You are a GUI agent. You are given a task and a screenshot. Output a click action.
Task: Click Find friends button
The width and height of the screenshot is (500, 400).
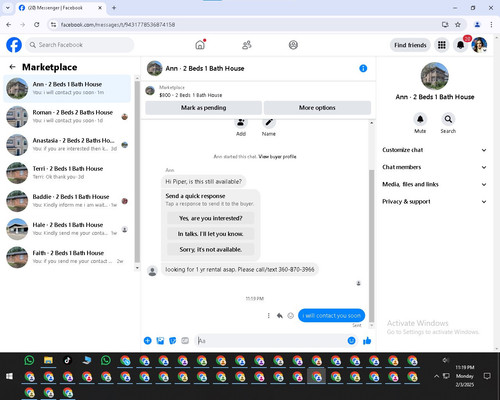410,45
